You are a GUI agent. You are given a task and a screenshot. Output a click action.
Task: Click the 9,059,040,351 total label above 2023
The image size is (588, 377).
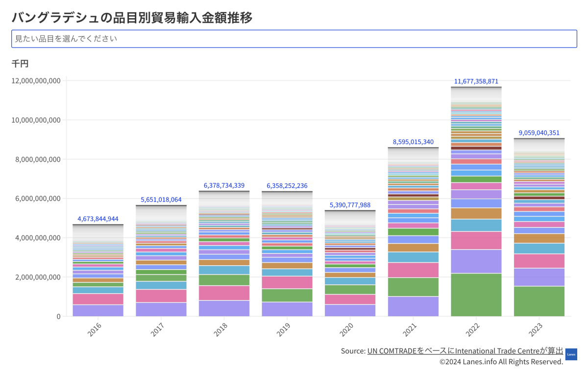click(539, 133)
